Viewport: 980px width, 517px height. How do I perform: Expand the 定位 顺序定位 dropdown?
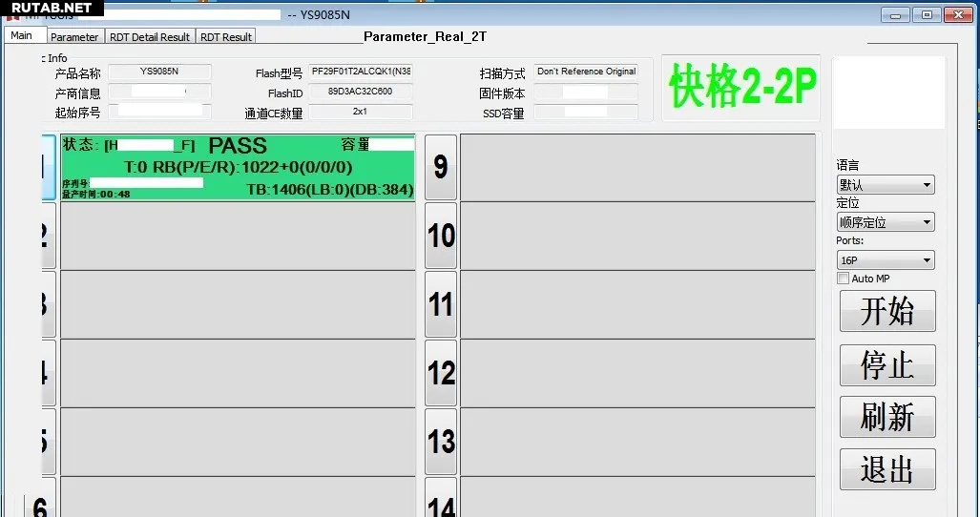[886, 222]
